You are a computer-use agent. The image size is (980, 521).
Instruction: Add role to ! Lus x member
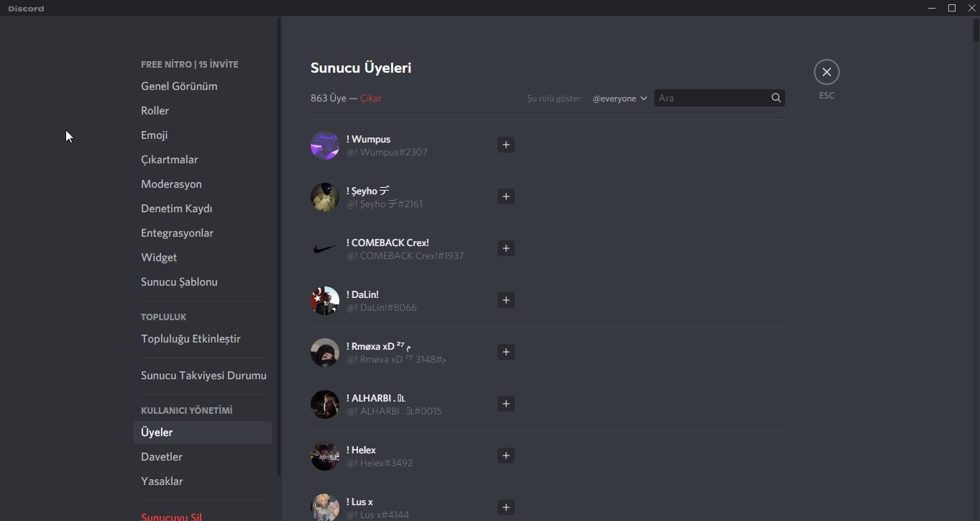tap(506, 507)
